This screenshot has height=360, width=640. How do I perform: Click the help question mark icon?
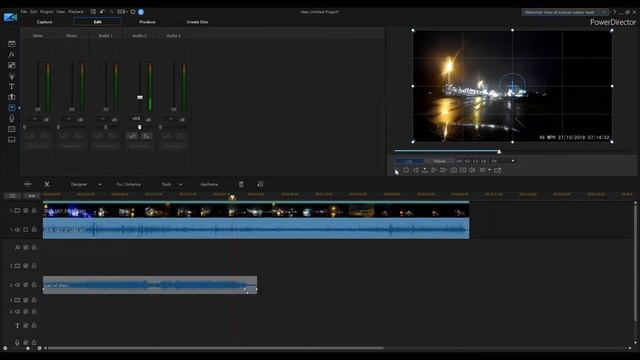[x=614, y=12]
